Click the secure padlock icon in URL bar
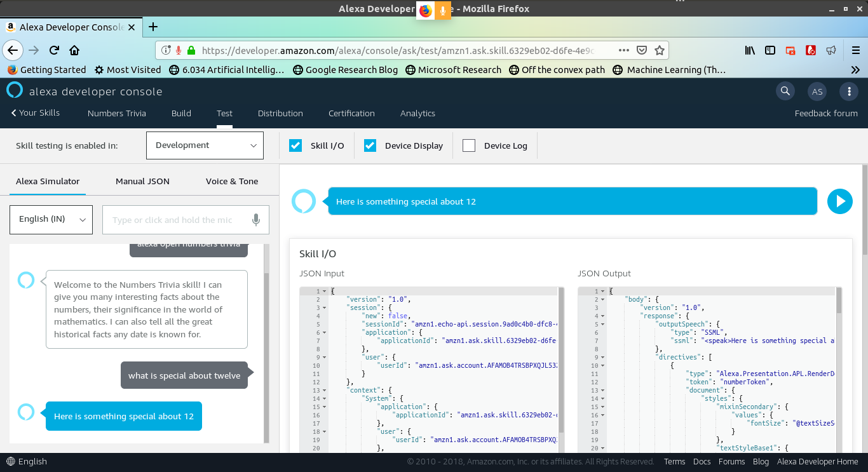Screen dimensions: 868x472 (x=191, y=50)
